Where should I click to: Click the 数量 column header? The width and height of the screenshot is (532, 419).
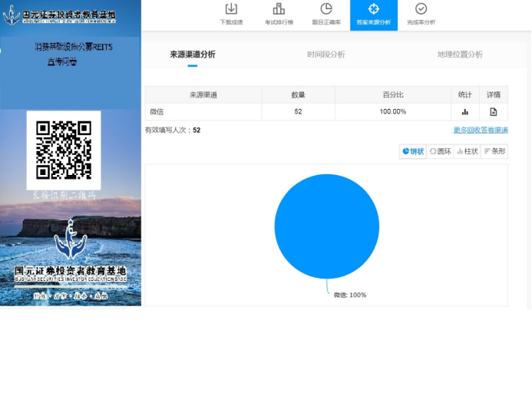[x=298, y=95]
